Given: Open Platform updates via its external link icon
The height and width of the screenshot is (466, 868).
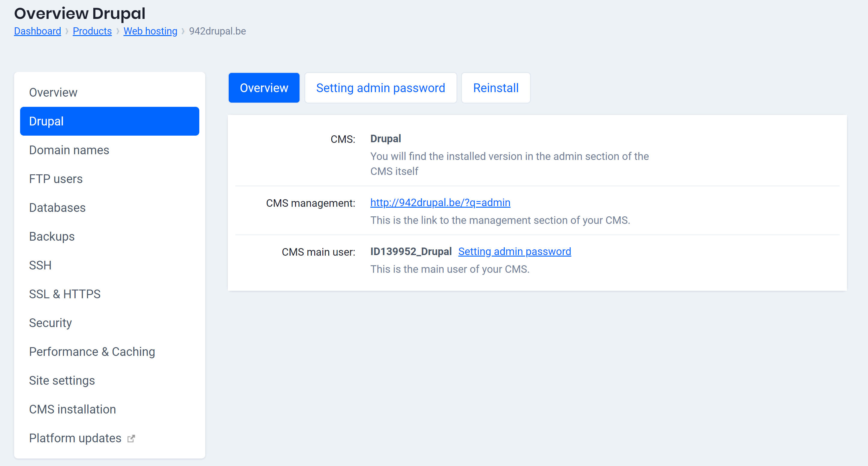Looking at the screenshot, I should point(131,438).
